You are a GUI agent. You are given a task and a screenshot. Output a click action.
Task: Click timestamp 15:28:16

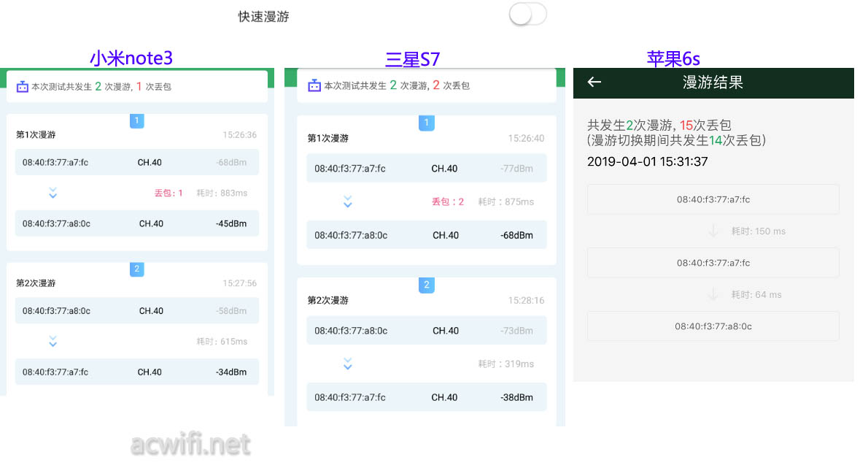(x=526, y=300)
